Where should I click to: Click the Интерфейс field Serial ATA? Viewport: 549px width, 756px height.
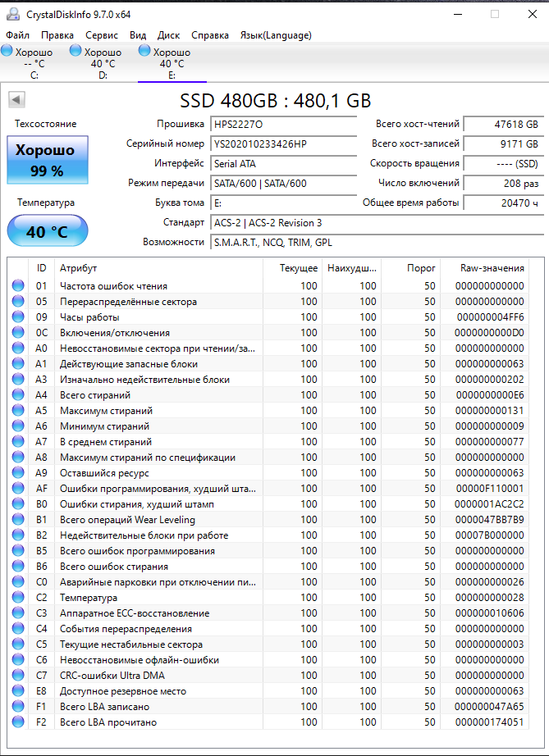click(x=284, y=163)
